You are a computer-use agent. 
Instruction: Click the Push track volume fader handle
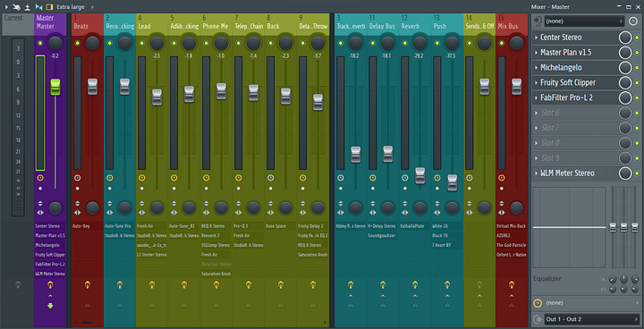click(x=453, y=182)
